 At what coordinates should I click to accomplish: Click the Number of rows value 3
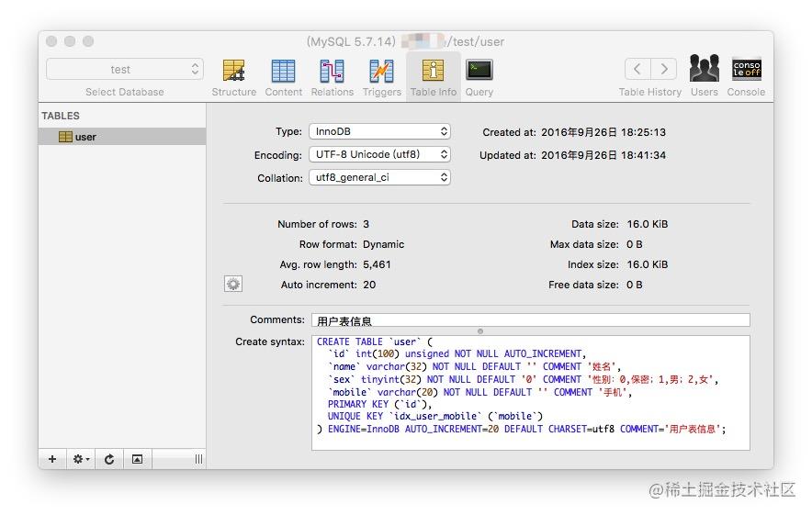click(367, 224)
